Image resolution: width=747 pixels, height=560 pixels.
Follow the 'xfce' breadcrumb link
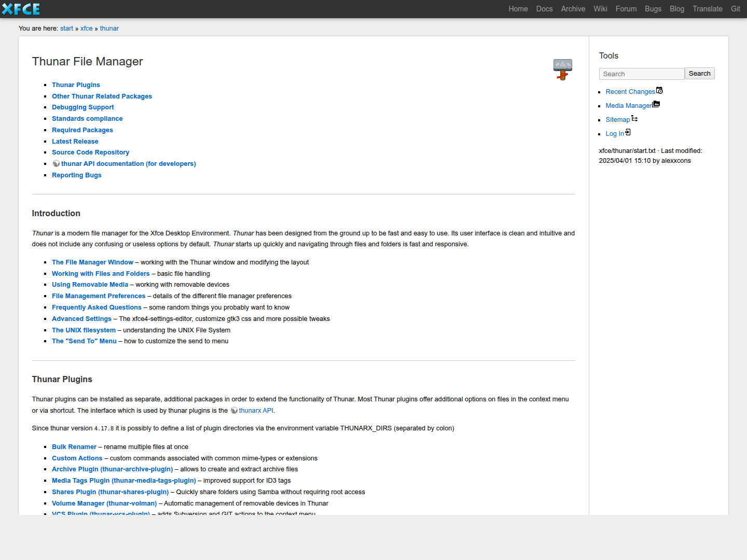87,29
